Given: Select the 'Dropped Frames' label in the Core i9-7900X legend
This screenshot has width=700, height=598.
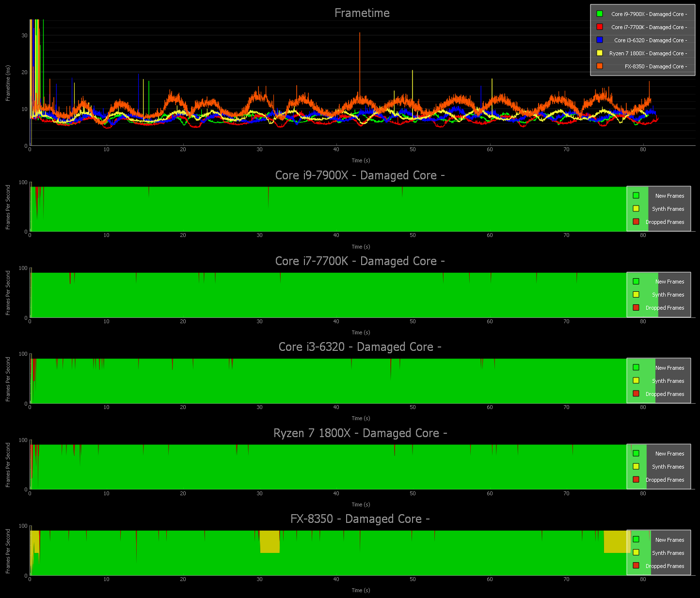Looking at the screenshot, I should click(665, 222).
